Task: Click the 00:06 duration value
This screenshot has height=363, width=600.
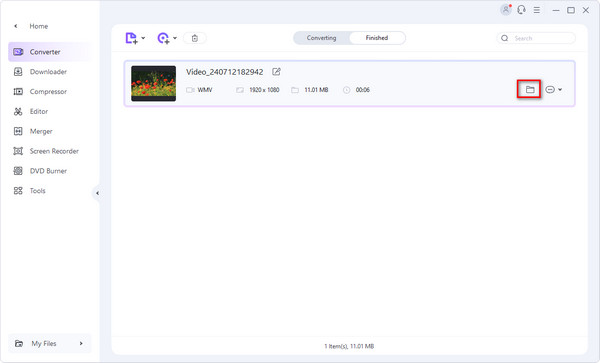Action: click(x=363, y=90)
